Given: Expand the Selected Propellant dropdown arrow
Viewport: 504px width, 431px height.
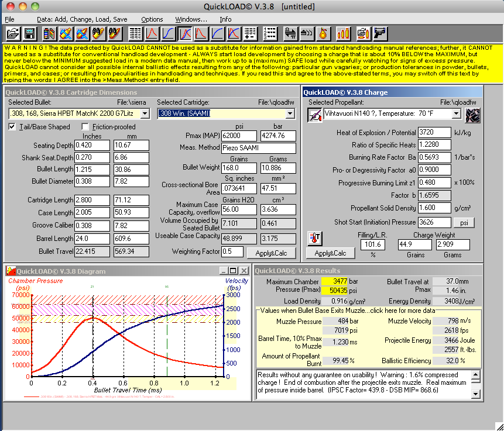Looking at the screenshot, I should 456,113.
